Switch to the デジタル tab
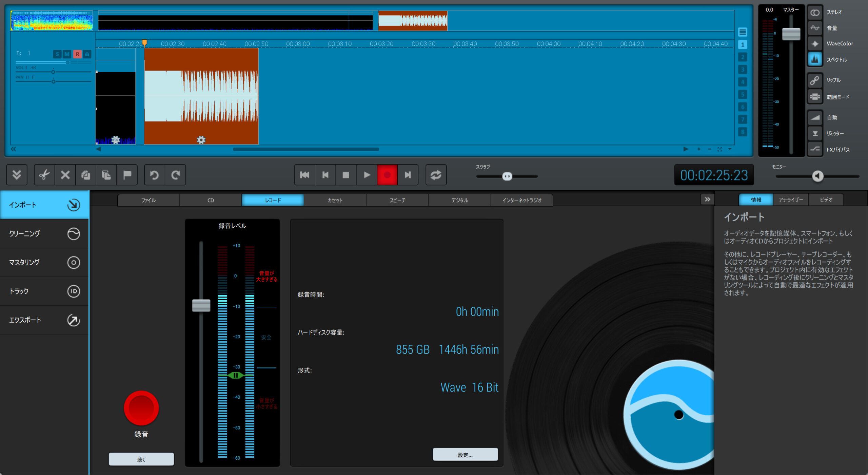This screenshot has width=868, height=475. (459, 200)
